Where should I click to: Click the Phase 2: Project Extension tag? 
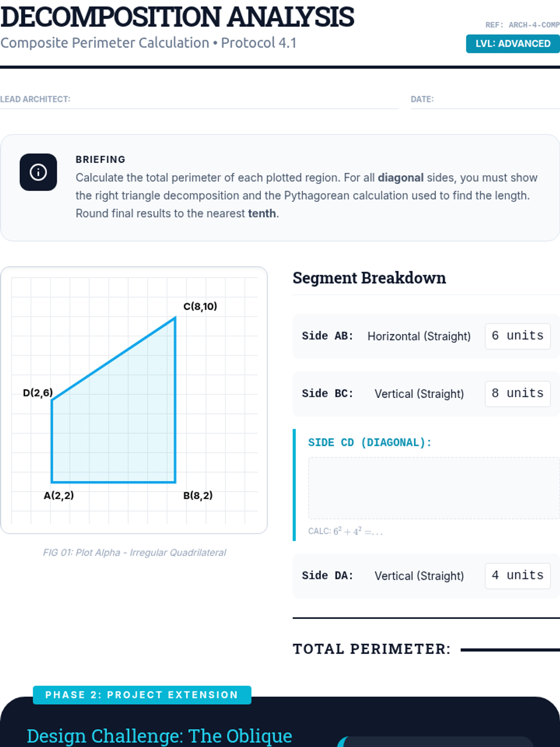pyautogui.click(x=142, y=695)
